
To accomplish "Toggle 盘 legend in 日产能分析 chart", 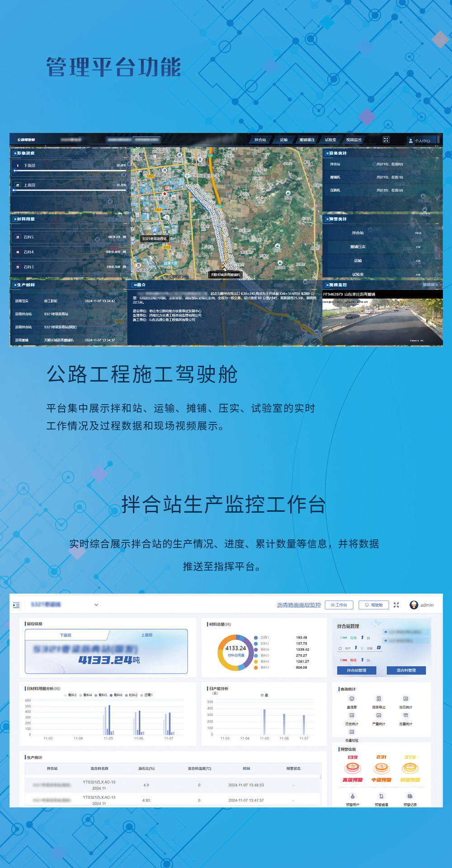I will tap(264, 695).
